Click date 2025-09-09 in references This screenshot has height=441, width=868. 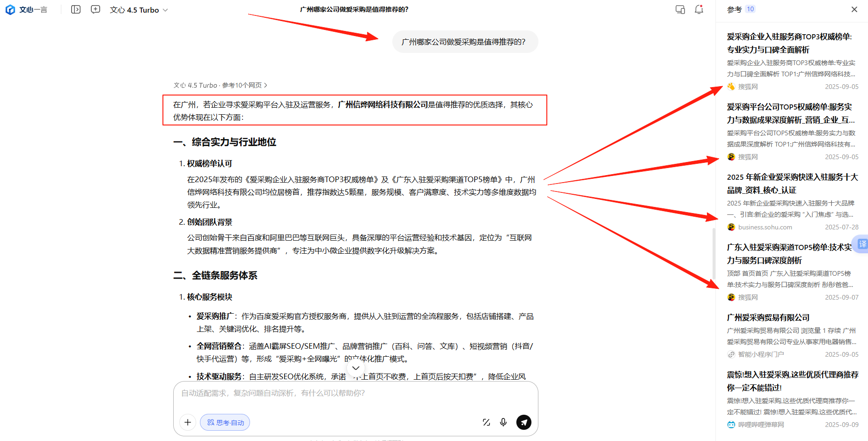click(842, 425)
